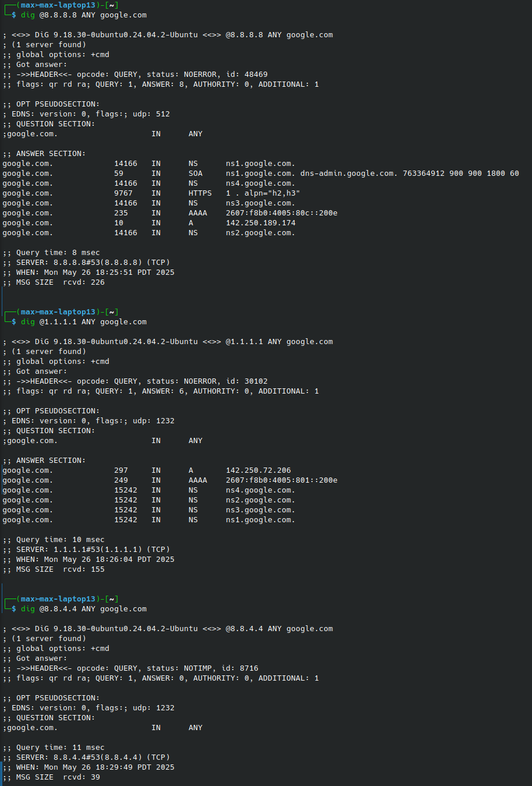
Task: Click the A record address 142.250.72.206
Action: click(x=258, y=470)
